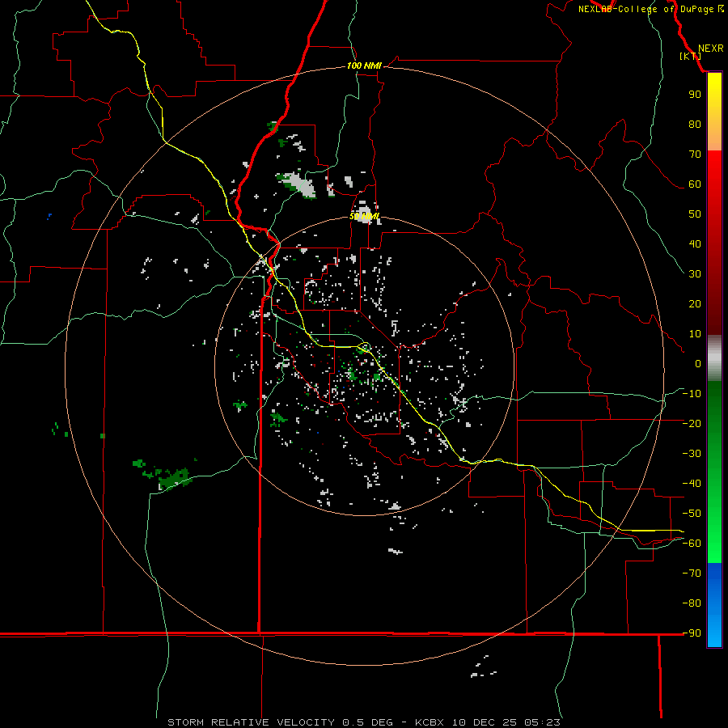The image size is (728, 728).
Task: Select the -80 knot scale label
Action: pyautogui.click(x=692, y=603)
